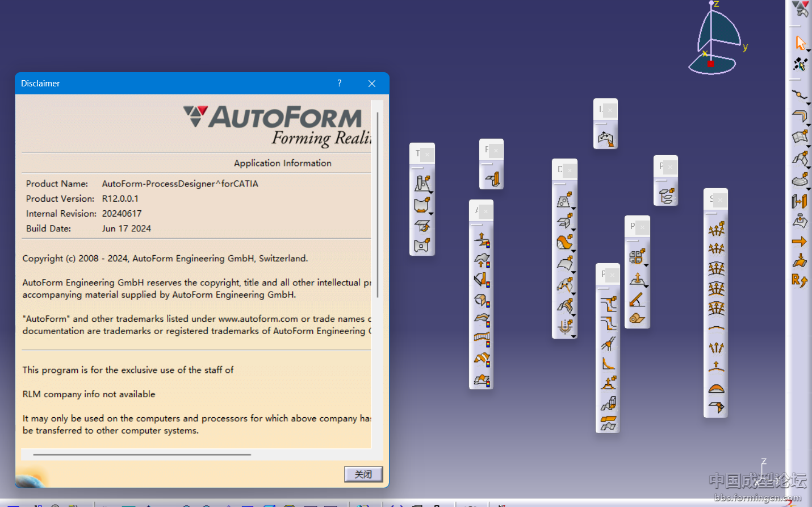Click the build date 'Jun 17 2024'
Viewport: 812px width, 507px height.
pyautogui.click(x=127, y=228)
